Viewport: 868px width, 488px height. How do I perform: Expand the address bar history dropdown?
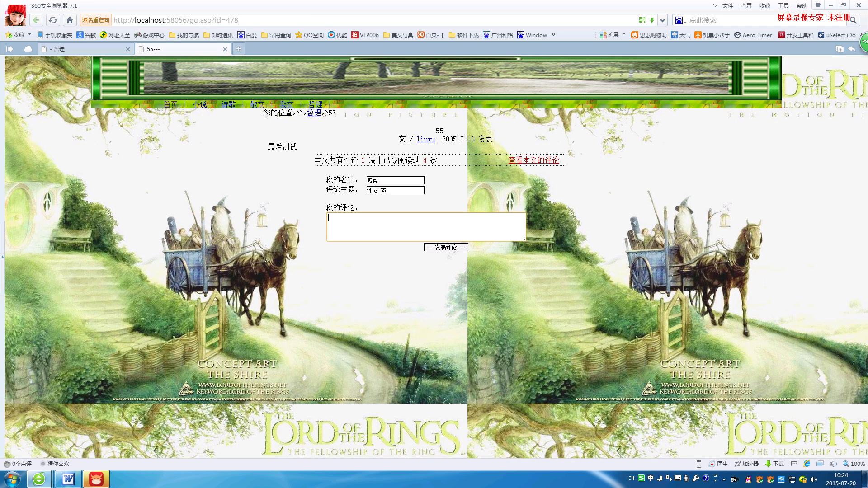click(x=662, y=20)
